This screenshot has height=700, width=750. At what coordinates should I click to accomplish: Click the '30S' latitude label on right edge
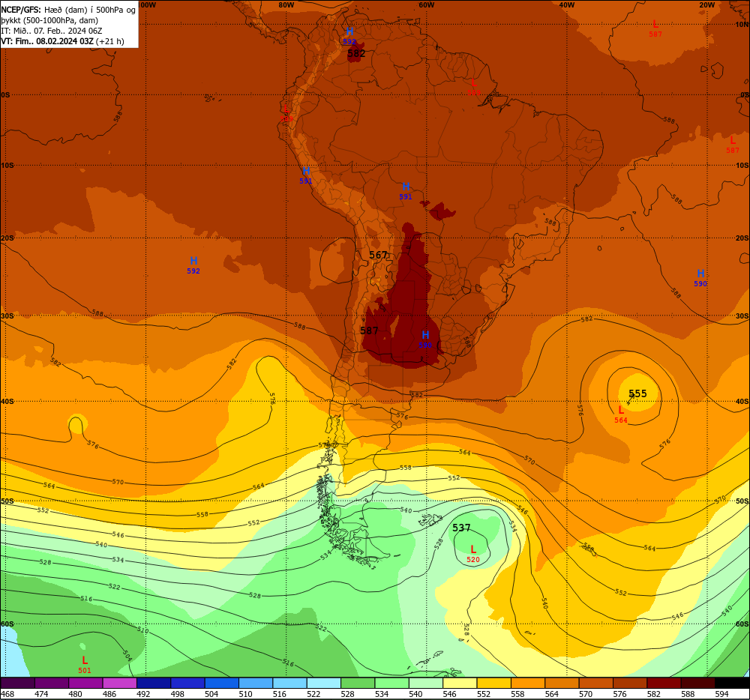click(742, 316)
